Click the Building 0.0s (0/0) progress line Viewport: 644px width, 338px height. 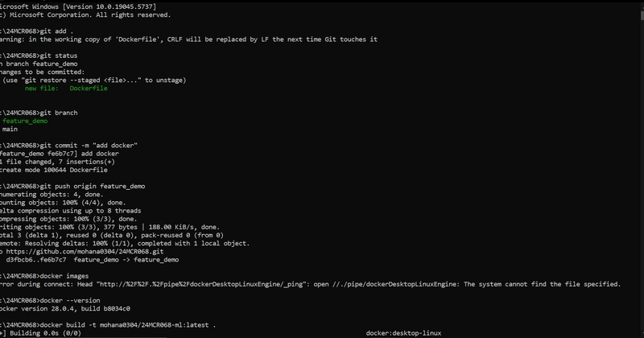41,333
